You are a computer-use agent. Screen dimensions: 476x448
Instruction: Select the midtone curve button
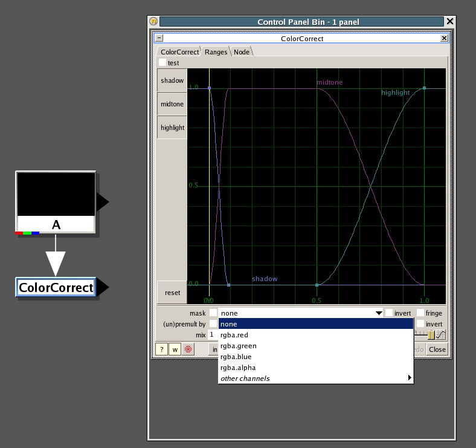172,104
